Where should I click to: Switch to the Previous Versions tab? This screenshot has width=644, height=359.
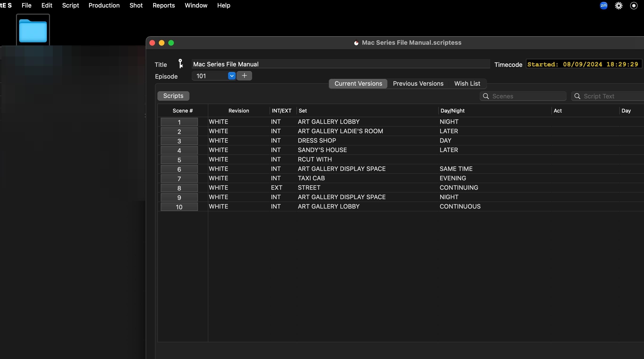[x=418, y=83]
